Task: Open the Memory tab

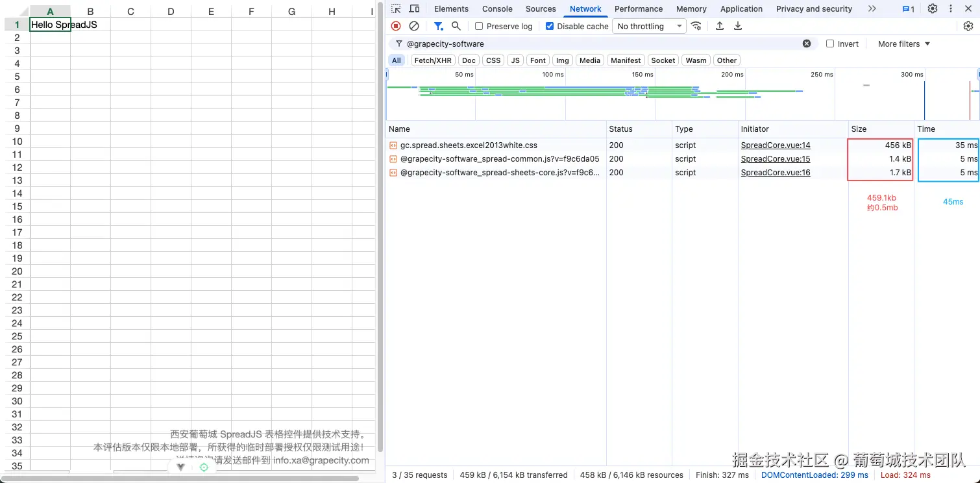Action: click(691, 9)
